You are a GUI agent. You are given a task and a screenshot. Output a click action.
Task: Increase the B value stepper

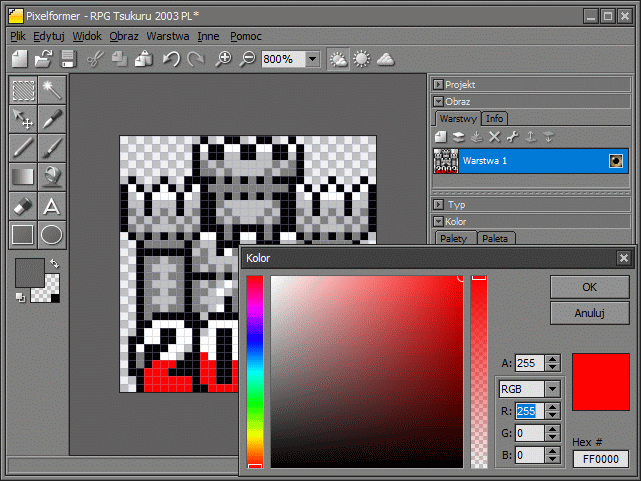[553, 451]
